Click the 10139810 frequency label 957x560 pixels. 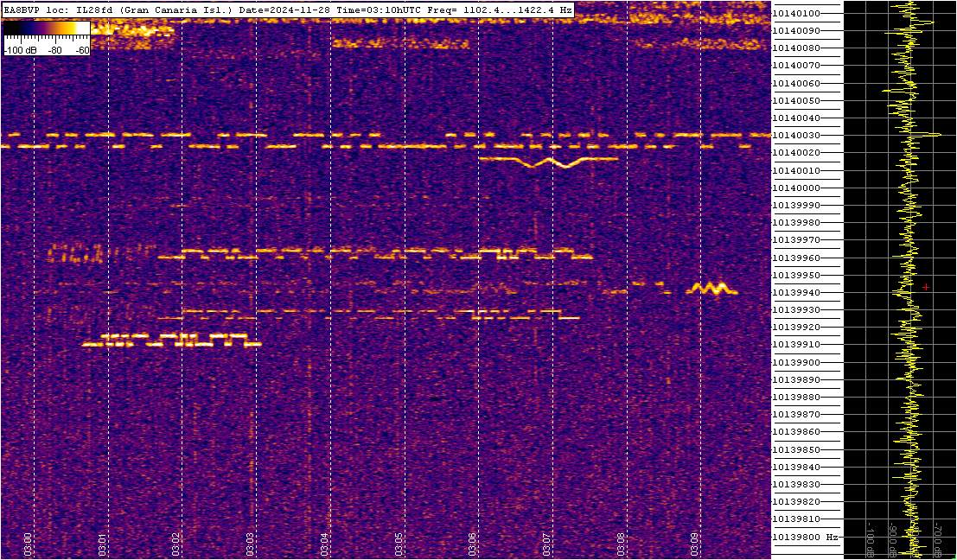point(796,519)
